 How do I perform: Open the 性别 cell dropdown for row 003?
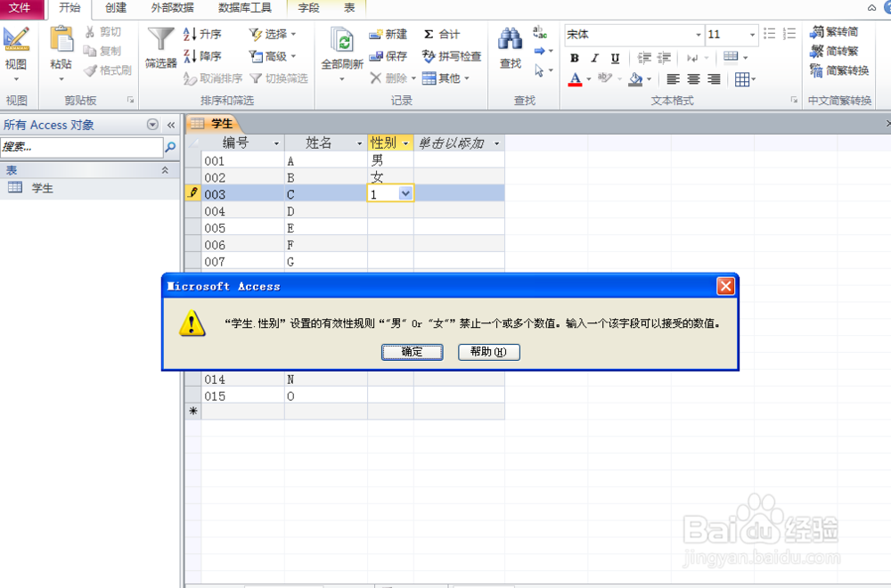(x=405, y=193)
